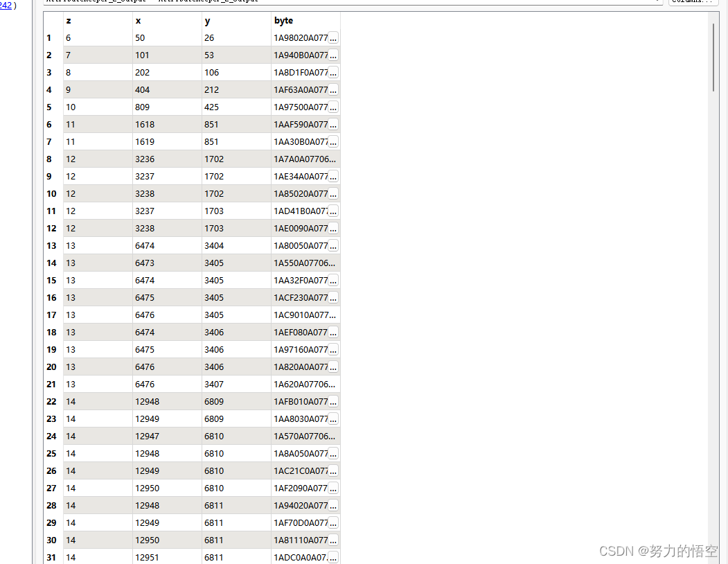This screenshot has width=728, height=564.
Task: Open ellipsis button for 1A8A050A077
Action: [x=333, y=453]
